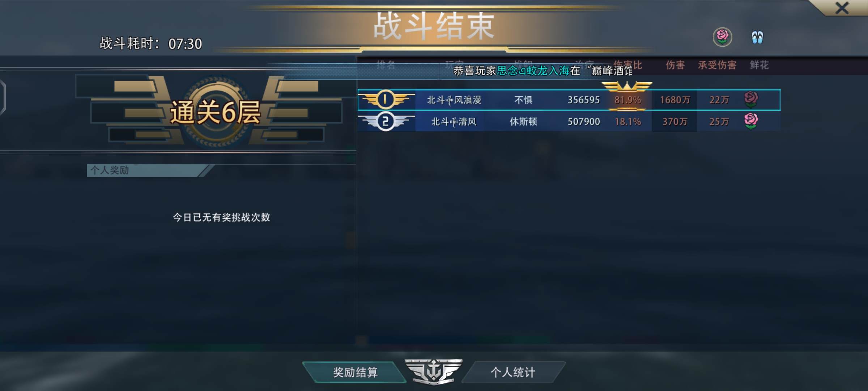
Task: Select player 北斗清风 name
Action: click(x=454, y=122)
